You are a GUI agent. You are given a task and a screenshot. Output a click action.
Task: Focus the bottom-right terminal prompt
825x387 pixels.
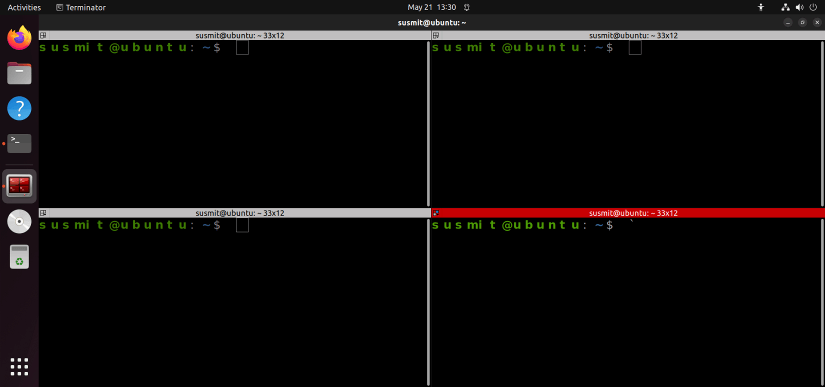coord(522,226)
